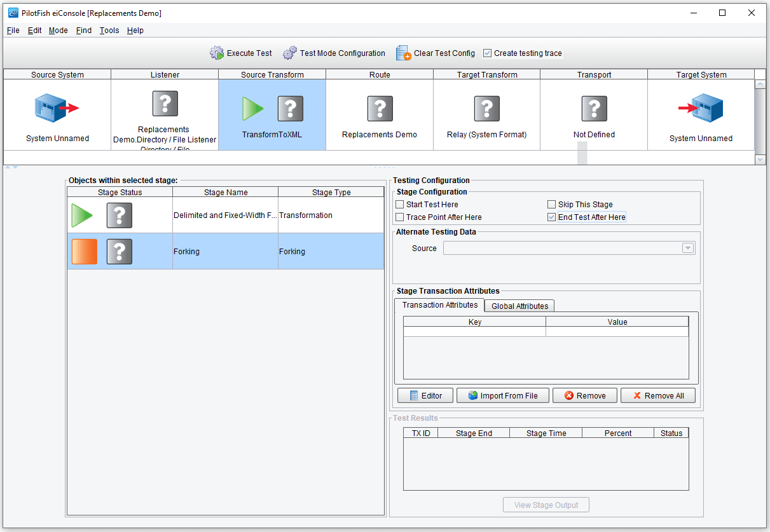Screen dimensions: 770x532
Task: Click the Stage Status column header
Action: point(120,192)
